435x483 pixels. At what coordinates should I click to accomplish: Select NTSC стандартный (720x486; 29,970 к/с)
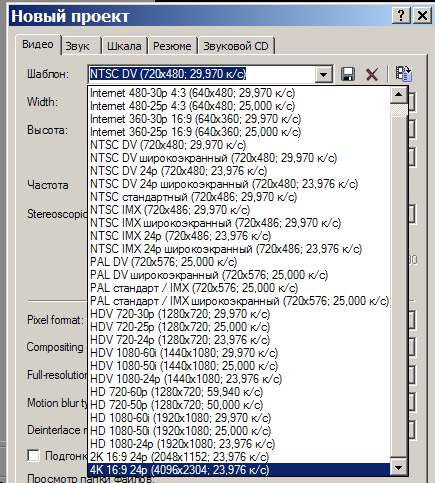pos(239,197)
